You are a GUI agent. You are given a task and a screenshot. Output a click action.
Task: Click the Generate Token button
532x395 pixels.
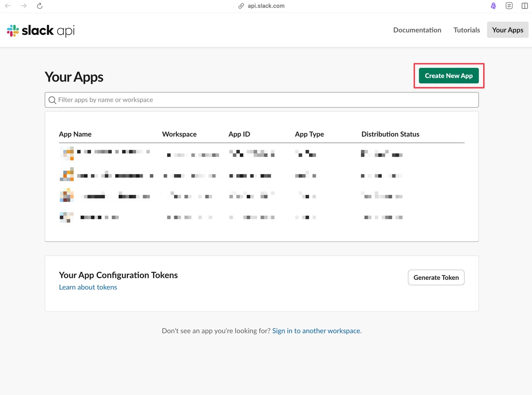pos(436,278)
